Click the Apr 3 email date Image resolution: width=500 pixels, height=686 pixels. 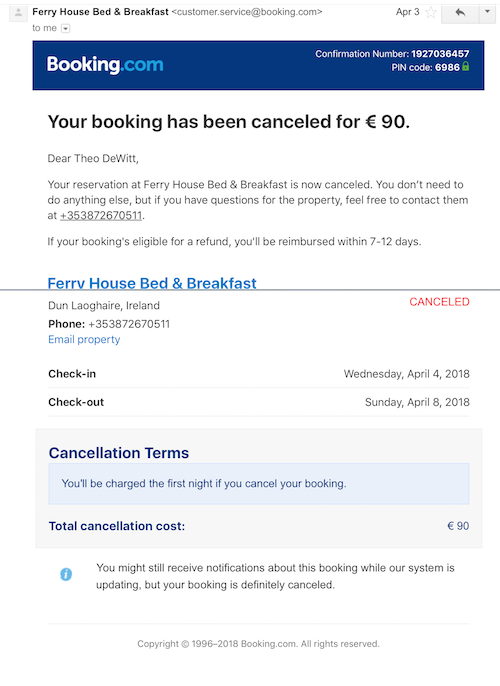[x=408, y=12]
